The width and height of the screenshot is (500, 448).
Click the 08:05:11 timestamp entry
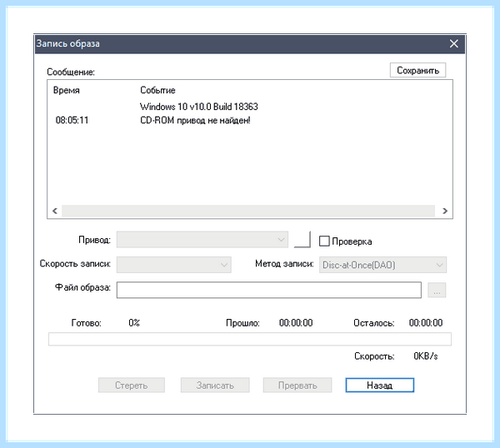tap(72, 121)
